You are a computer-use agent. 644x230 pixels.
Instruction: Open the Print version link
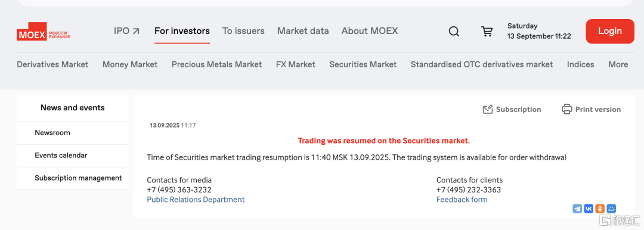point(591,109)
